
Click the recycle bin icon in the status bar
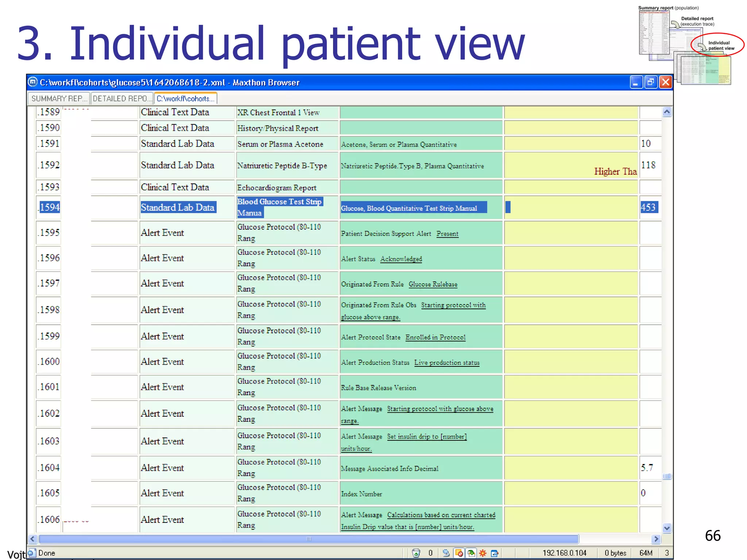[416, 553]
